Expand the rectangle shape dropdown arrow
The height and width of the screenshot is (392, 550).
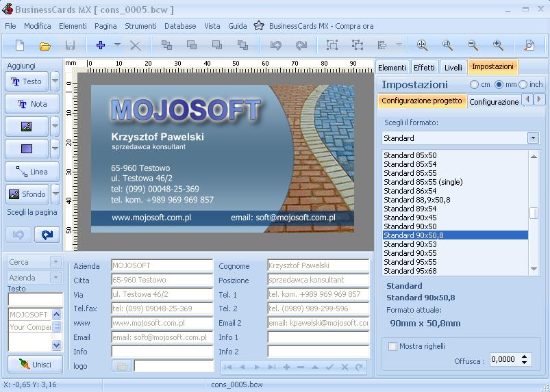[55, 149]
